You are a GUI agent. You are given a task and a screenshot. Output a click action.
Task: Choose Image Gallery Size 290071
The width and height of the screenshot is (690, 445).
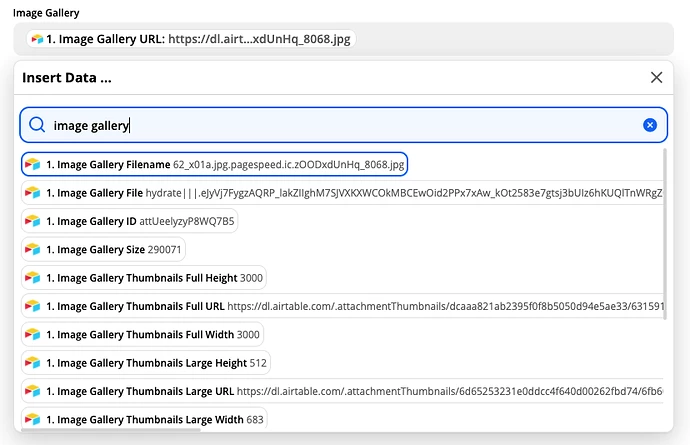(103, 249)
